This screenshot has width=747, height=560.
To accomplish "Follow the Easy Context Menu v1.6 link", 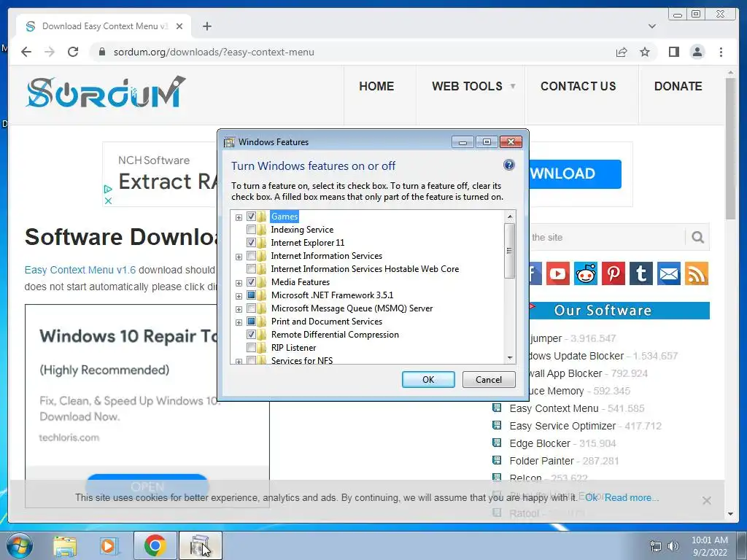I will (80, 270).
